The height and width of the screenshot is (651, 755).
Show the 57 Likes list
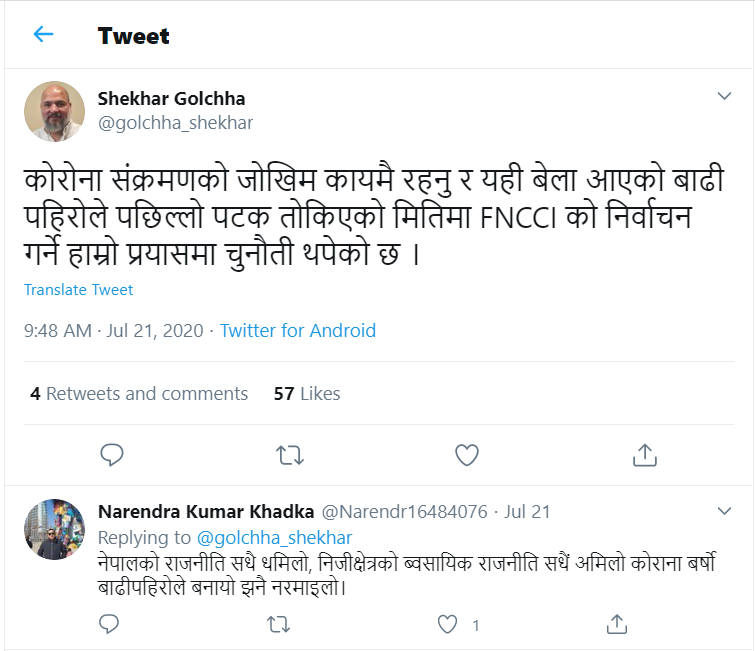[x=307, y=394]
